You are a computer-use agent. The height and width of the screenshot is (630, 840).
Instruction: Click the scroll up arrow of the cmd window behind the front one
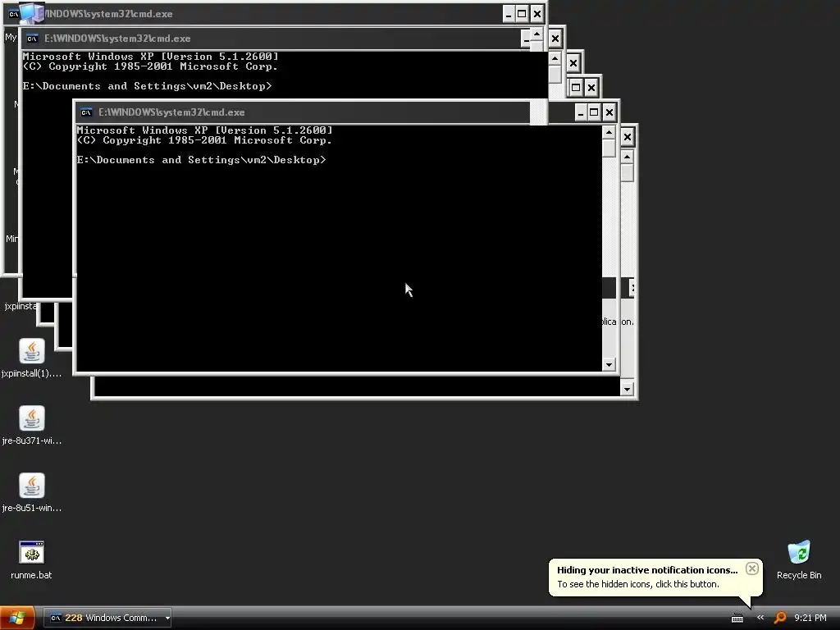pos(627,157)
